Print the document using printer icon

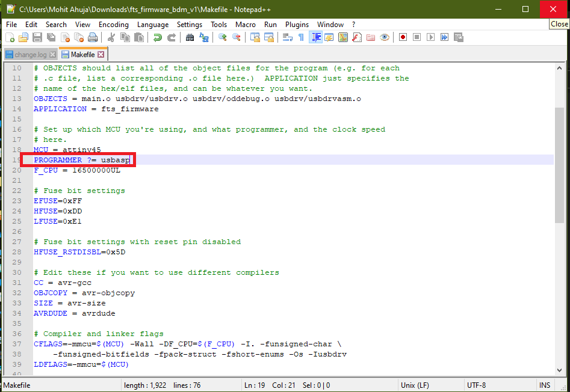click(x=93, y=37)
